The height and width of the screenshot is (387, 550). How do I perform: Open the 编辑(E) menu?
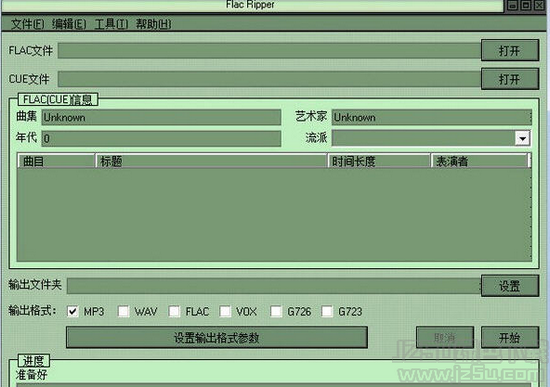point(69,24)
